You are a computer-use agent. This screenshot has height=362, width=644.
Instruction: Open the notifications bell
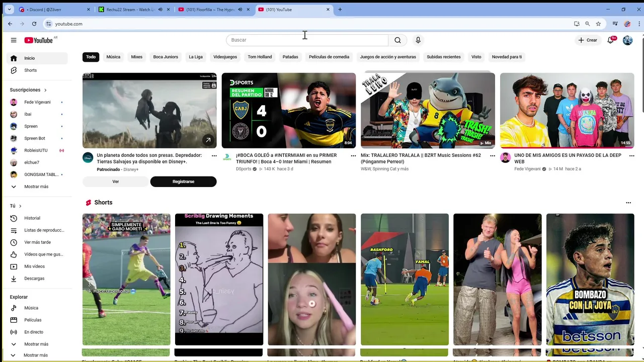[611, 40]
